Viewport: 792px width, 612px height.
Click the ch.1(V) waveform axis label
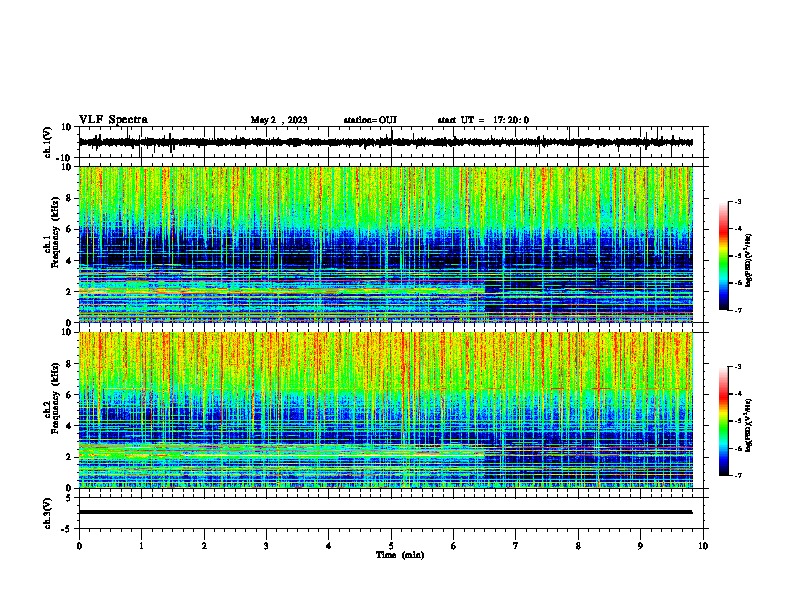pyautogui.click(x=48, y=142)
